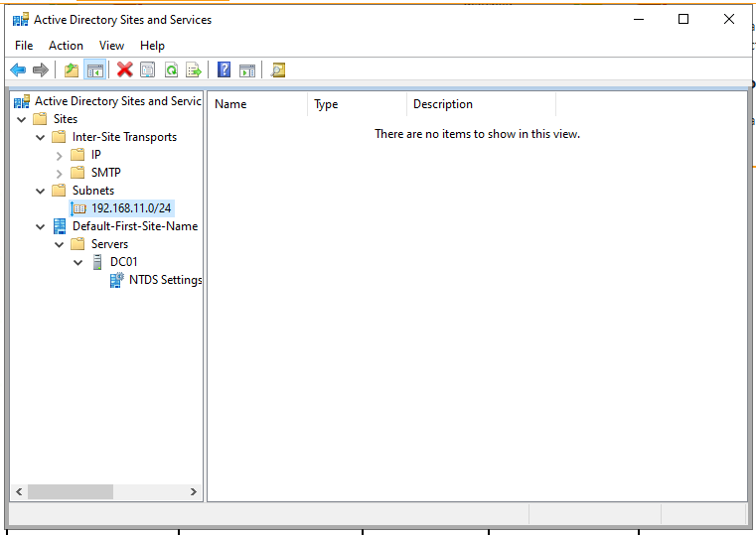Select the Default-First-Site-Name site node

tap(134, 226)
